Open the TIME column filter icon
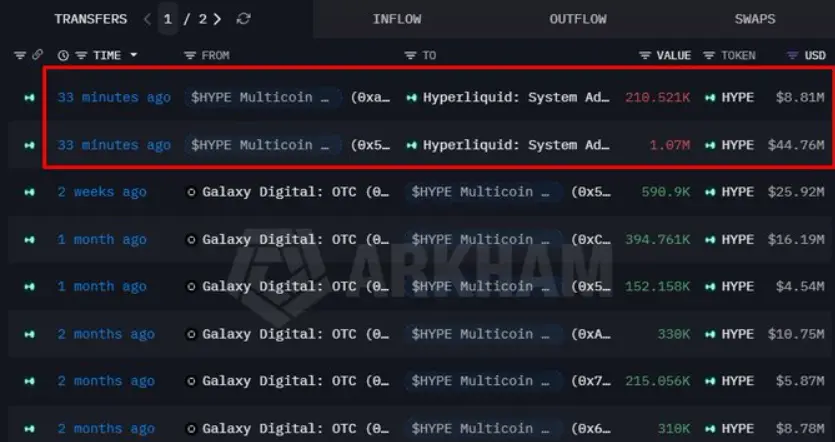Image resolution: width=835 pixels, height=442 pixels. click(x=81, y=55)
